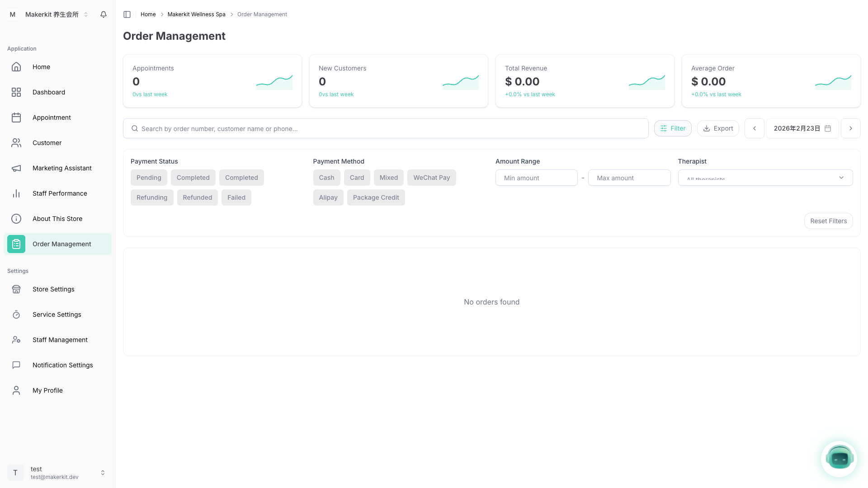This screenshot has width=868, height=488.
Task: Go to next date arrow
Action: 850,128
